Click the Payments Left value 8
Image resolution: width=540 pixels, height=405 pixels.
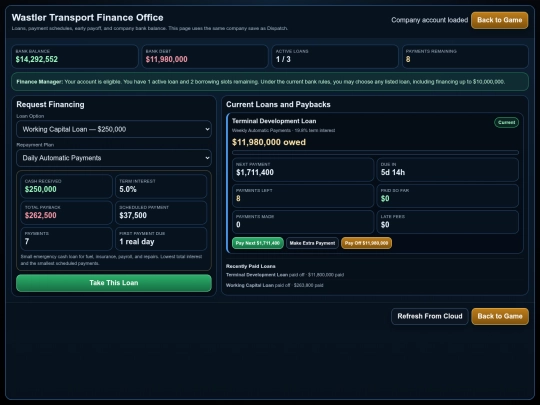(x=238, y=198)
